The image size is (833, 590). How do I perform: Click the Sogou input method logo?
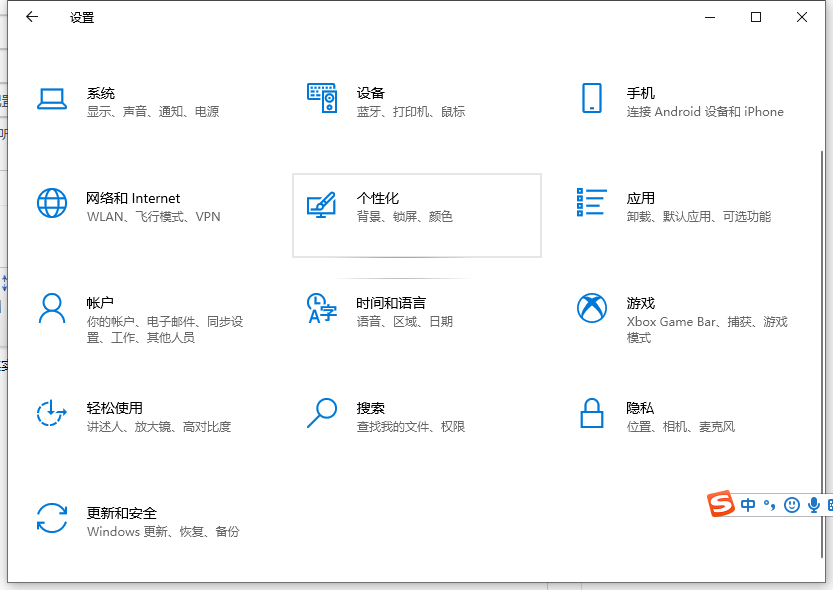point(721,504)
